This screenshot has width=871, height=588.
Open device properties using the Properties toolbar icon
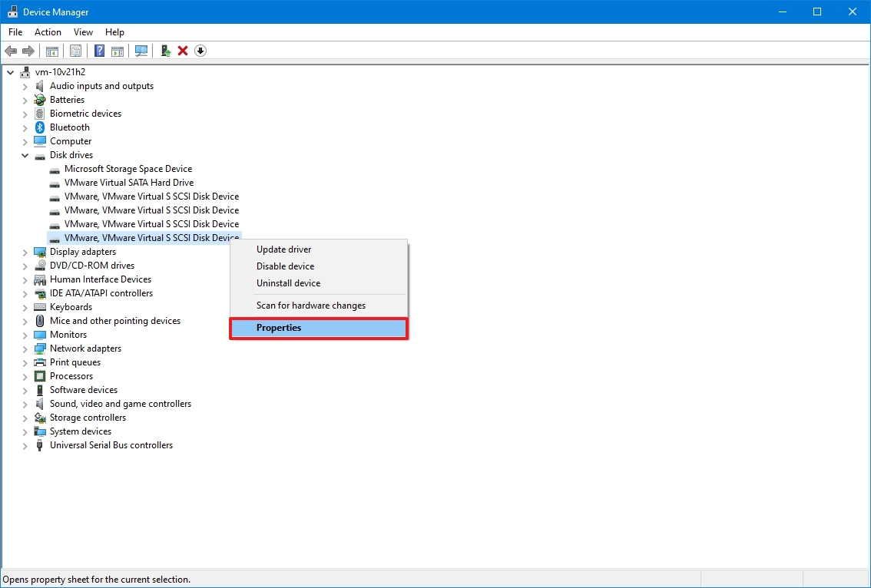pos(76,51)
